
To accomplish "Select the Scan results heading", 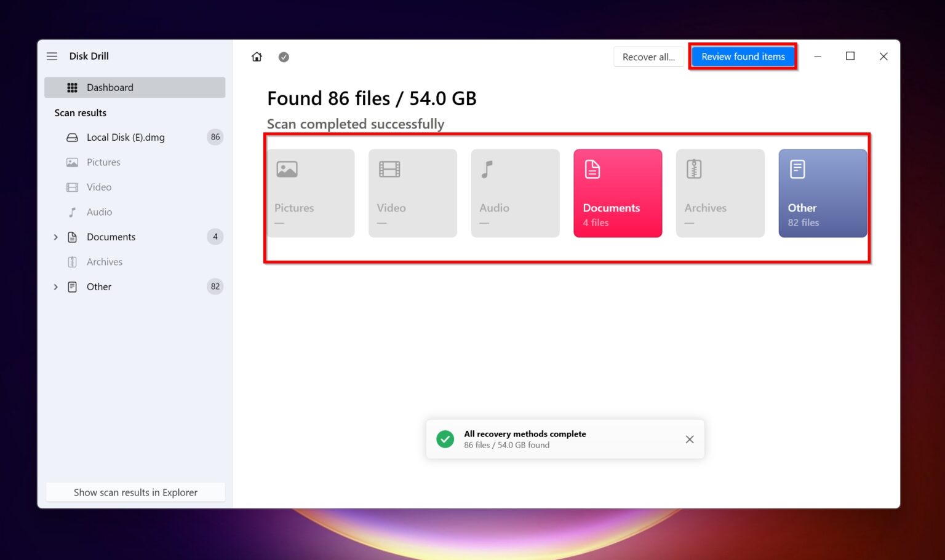I will [80, 112].
